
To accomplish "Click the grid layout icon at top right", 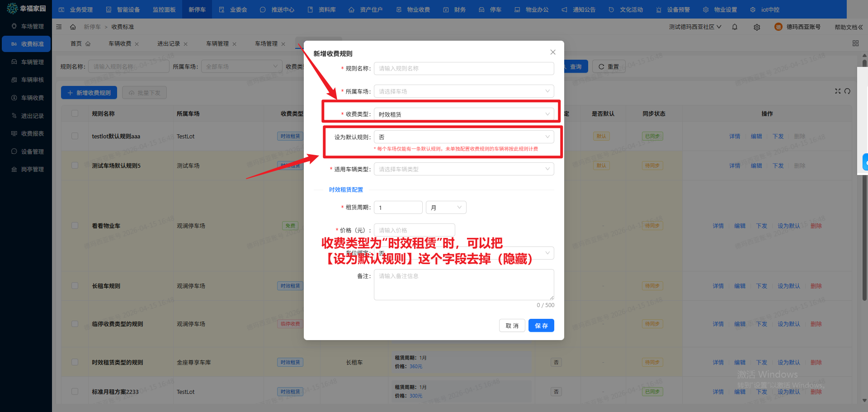I will [x=855, y=43].
